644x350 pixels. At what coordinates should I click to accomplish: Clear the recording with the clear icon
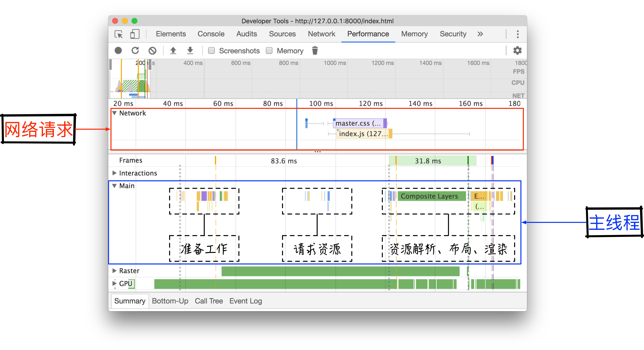(x=152, y=51)
